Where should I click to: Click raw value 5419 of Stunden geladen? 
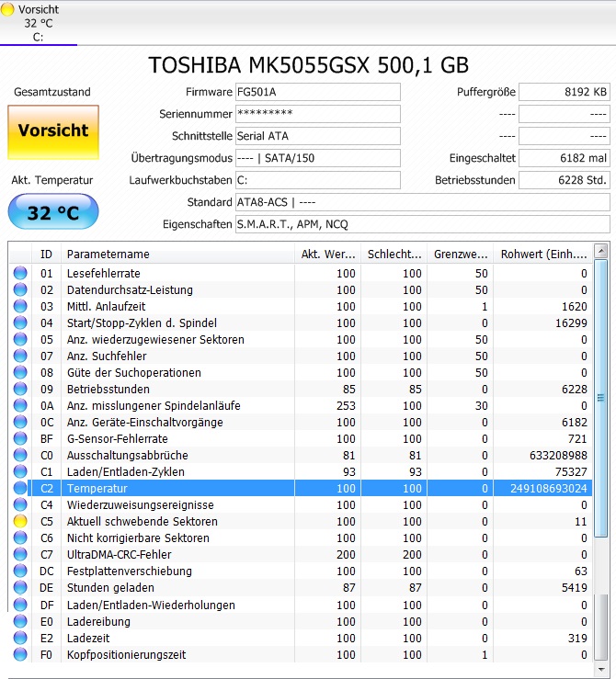click(575, 588)
